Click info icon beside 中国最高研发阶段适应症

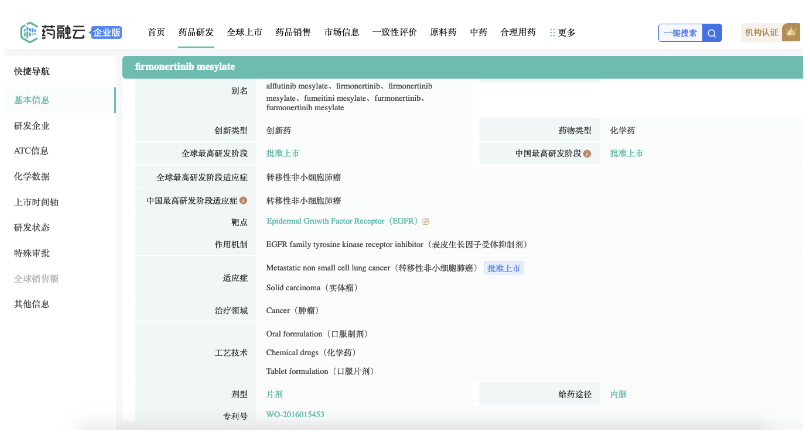pyautogui.click(x=243, y=200)
